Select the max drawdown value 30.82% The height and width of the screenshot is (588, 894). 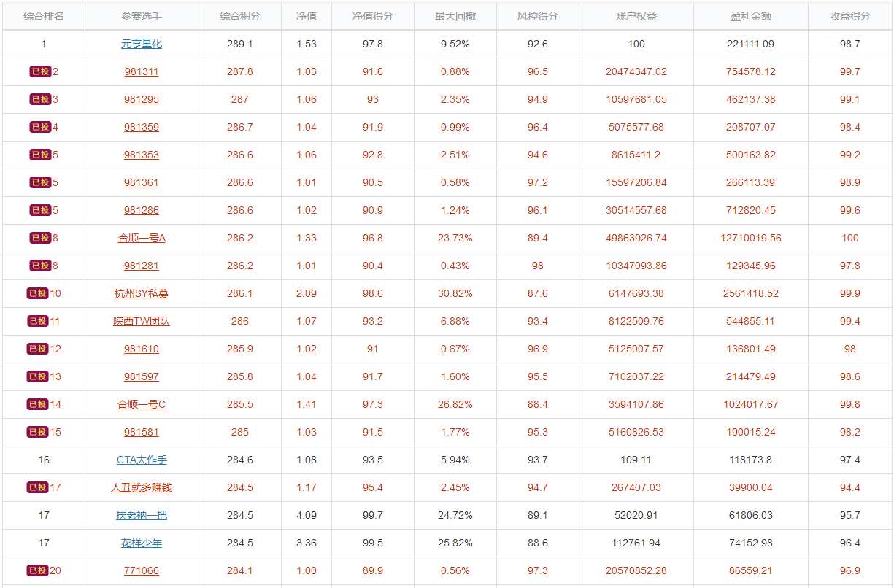(455, 293)
